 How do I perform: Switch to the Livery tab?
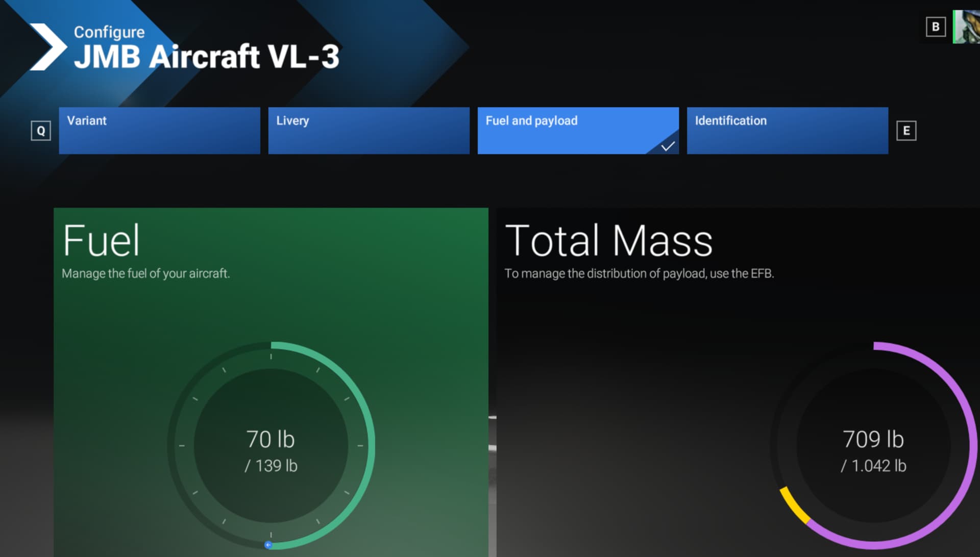pos(369,131)
